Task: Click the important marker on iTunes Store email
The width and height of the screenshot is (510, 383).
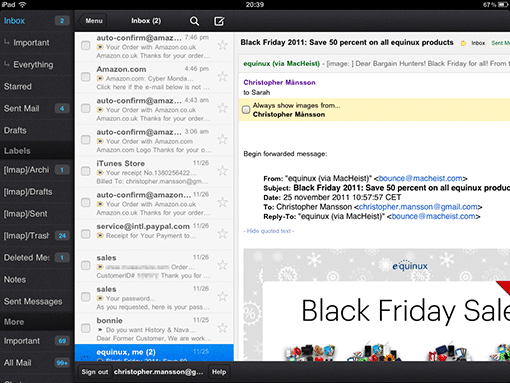Action: (100, 173)
